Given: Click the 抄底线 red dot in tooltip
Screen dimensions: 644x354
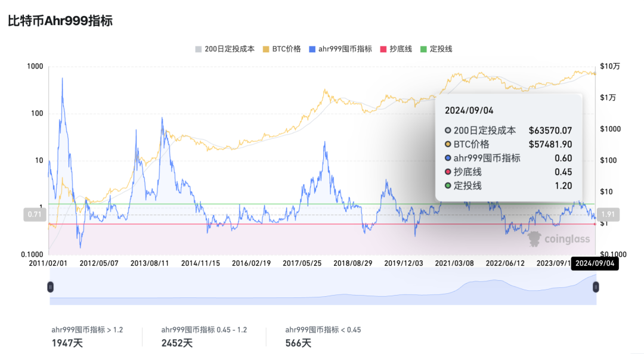Looking at the screenshot, I should [448, 172].
